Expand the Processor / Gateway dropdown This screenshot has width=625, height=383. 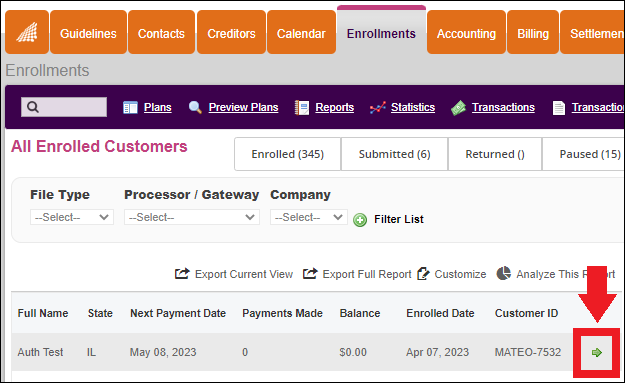192,217
